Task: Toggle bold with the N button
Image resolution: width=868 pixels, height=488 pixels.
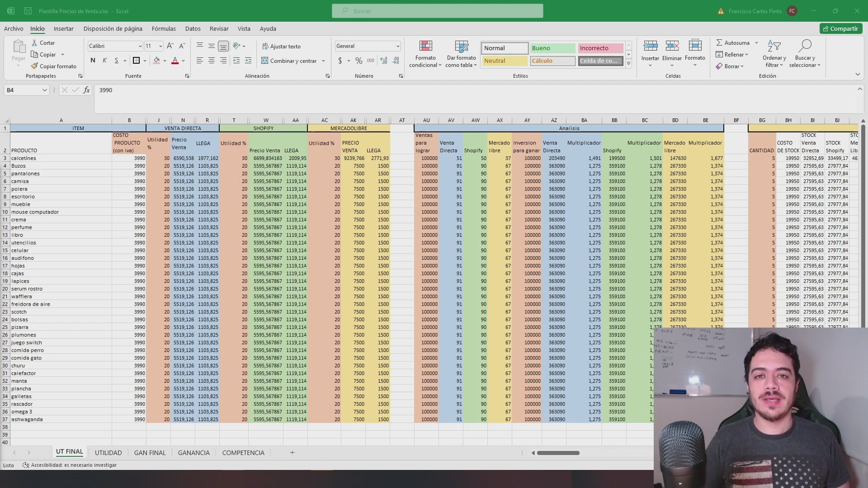Action: (93, 61)
